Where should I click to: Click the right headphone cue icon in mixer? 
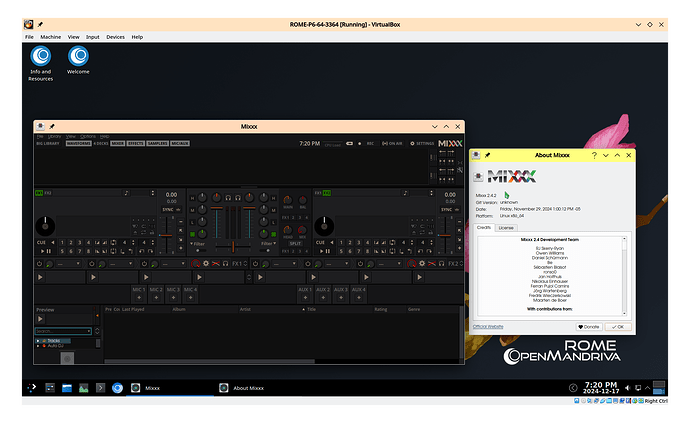point(238,198)
